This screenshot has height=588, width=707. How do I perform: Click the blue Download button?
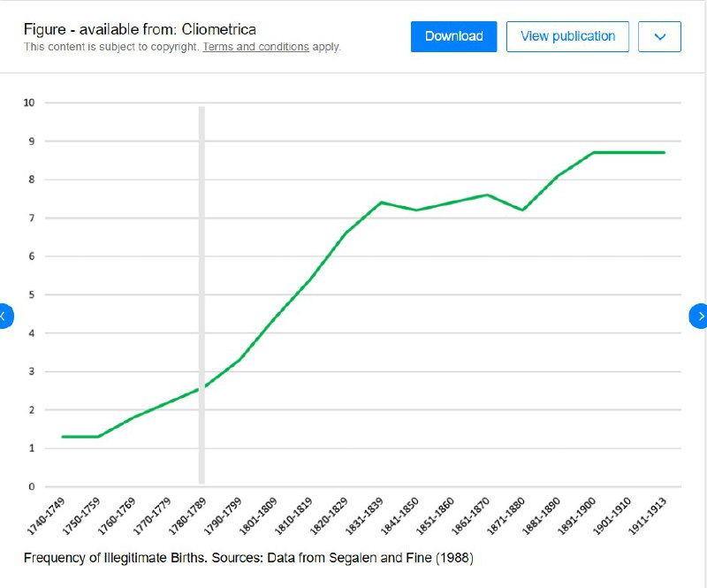[x=453, y=36]
